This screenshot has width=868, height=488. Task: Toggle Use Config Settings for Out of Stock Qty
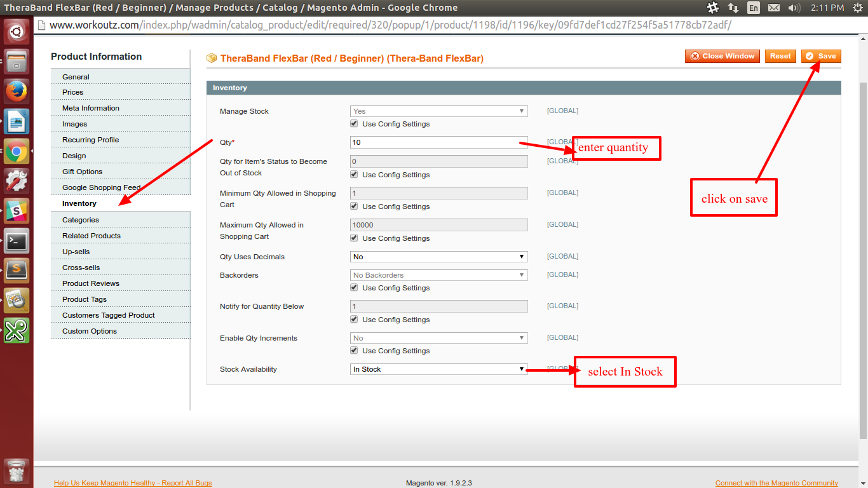354,175
